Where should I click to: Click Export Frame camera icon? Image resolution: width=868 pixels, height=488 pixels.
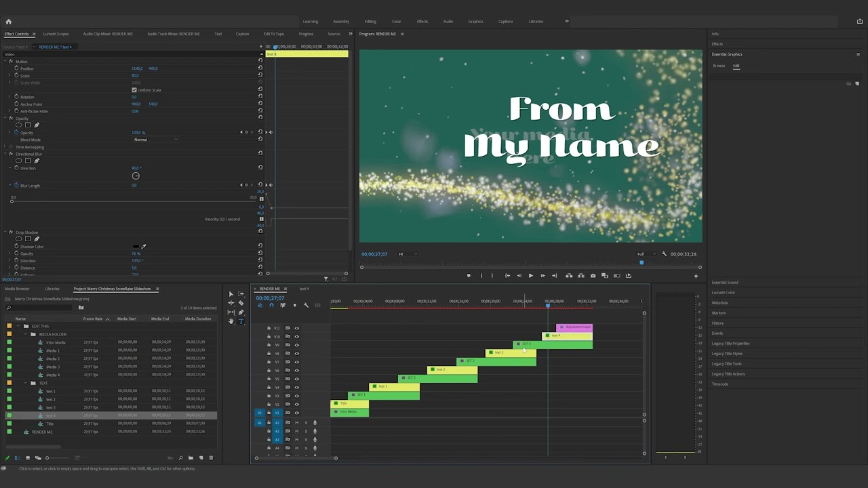593,276
